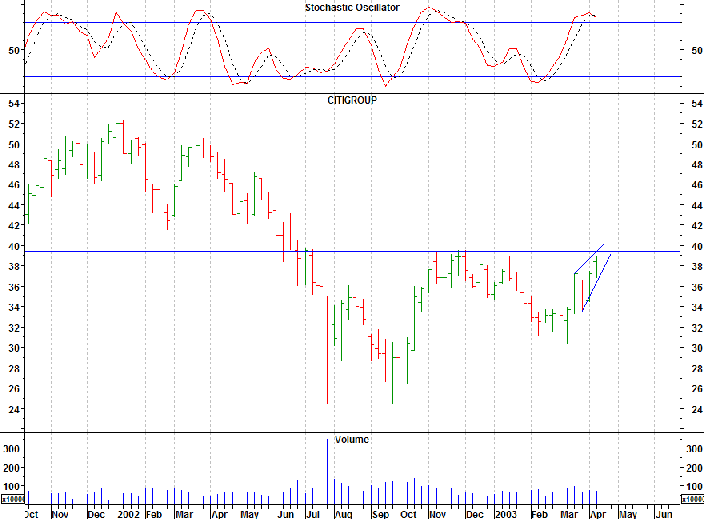704x520 pixels.
Task: Click the Sep month label on the time axis
Action: click(381, 514)
